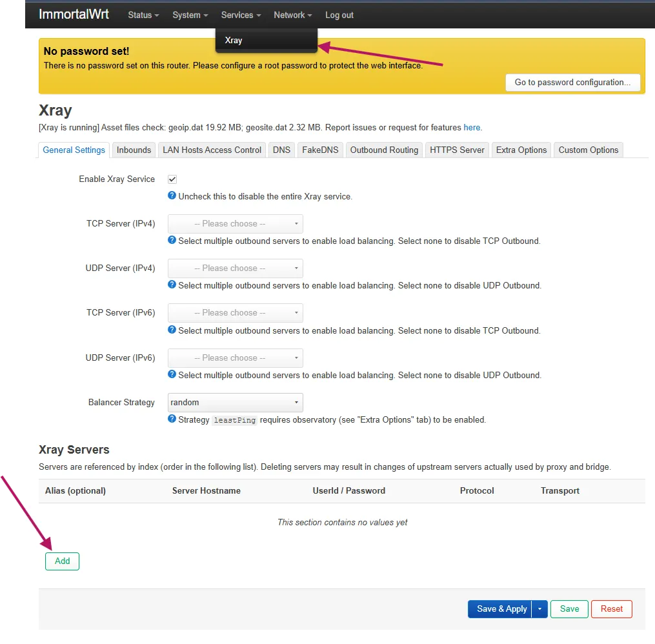
Task: Click the Xray Servers section heading
Action: pyautogui.click(x=74, y=449)
